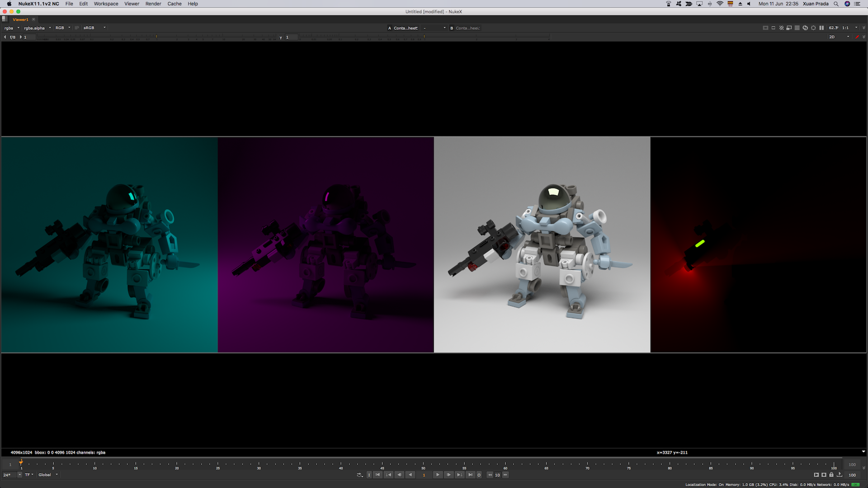Skip back by frame increment button
Viewport: 868px width, 488px height.
point(490,474)
